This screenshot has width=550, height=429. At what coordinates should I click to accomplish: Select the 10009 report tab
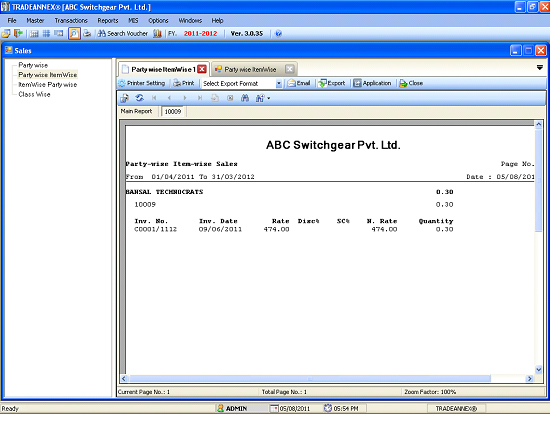pyautogui.click(x=173, y=112)
